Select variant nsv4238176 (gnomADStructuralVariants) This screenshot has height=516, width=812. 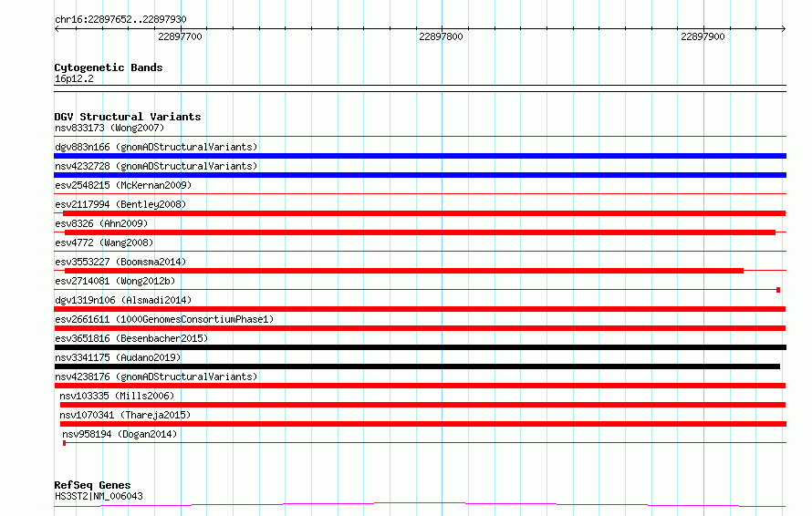point(156,377)
